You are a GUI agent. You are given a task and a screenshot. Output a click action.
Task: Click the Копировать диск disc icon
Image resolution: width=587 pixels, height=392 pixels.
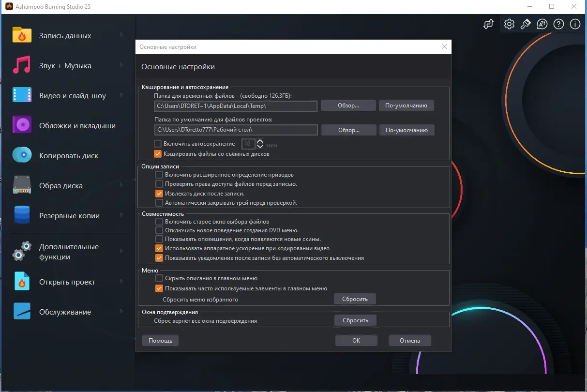click(x=22, y=155)
